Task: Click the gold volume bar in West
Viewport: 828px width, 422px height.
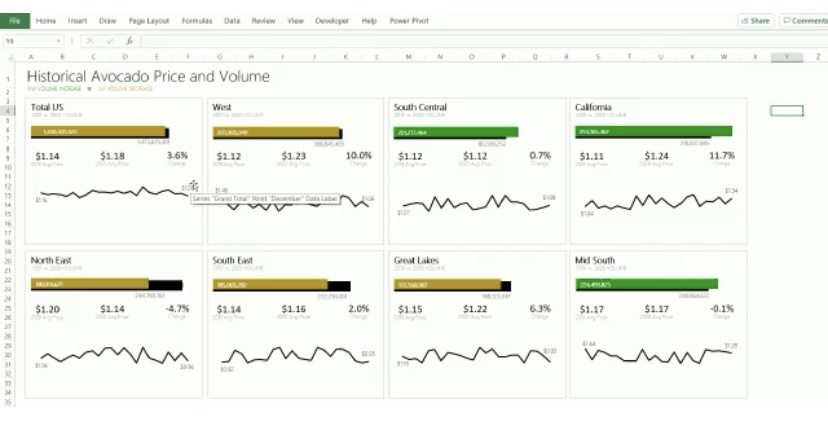Action: [x=276, y=132]
